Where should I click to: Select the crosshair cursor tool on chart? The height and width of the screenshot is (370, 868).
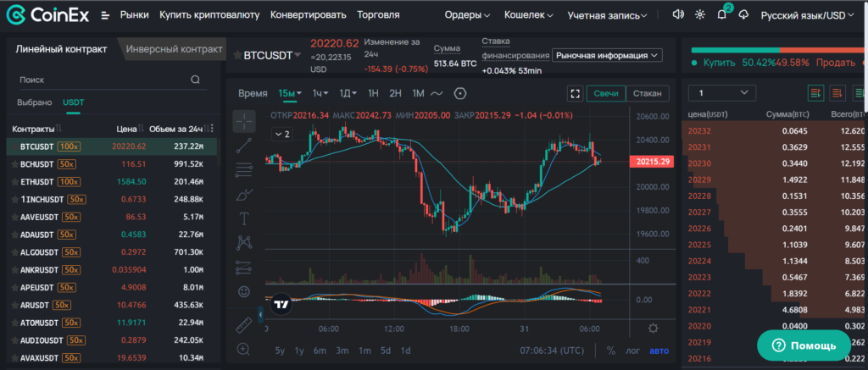[244, 121]
